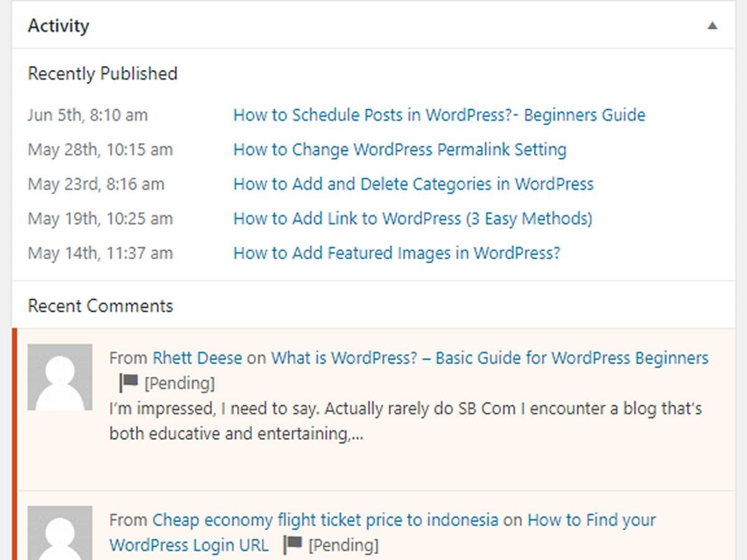
Task: Open 'How to Find your WordPress Login URL' link
Action: pos(382,533)
